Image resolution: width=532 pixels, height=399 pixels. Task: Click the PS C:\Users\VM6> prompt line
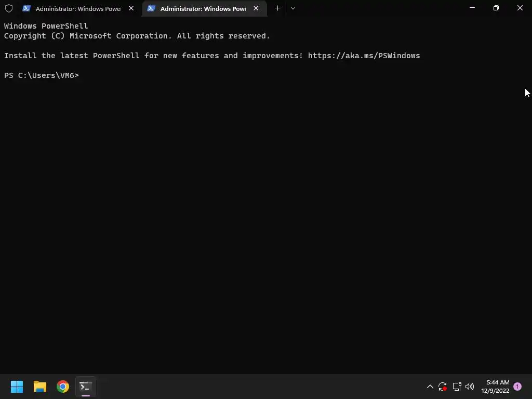click(42, 75)
